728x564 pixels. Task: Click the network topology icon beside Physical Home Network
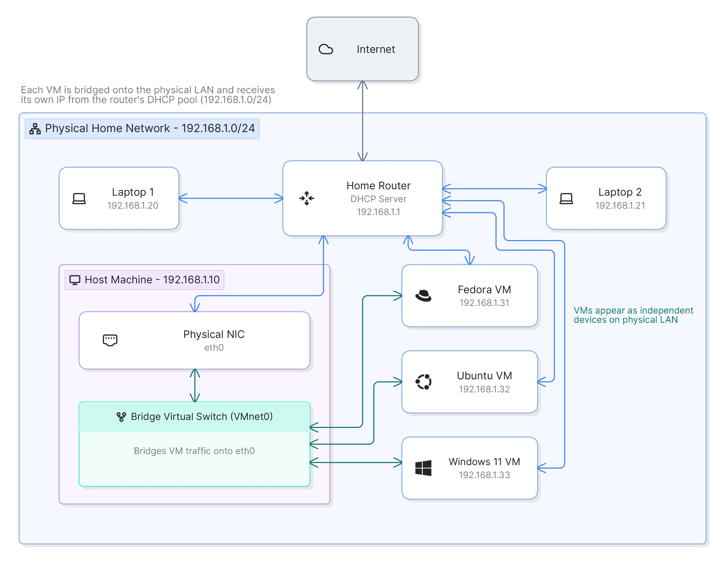[x=35, y=128]
